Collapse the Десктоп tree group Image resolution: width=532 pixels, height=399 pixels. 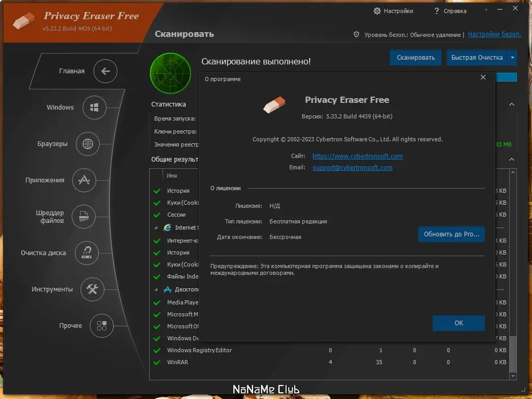coord(156,290)
